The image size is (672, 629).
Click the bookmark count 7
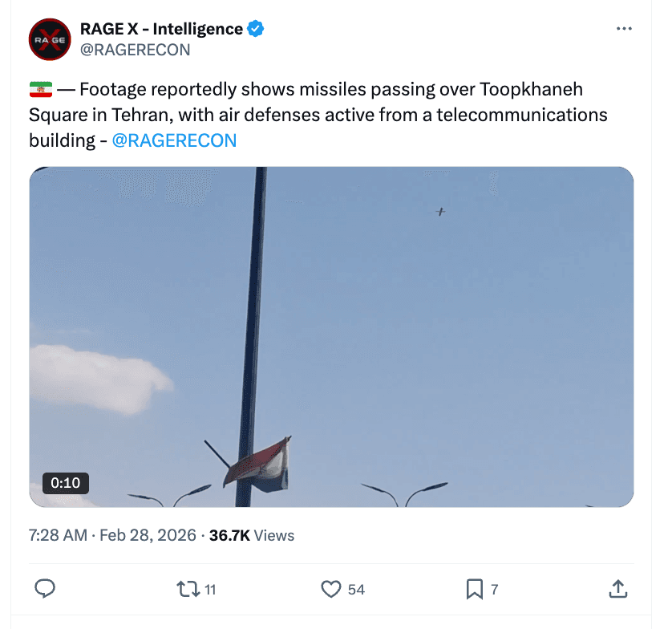click(495, 590)
